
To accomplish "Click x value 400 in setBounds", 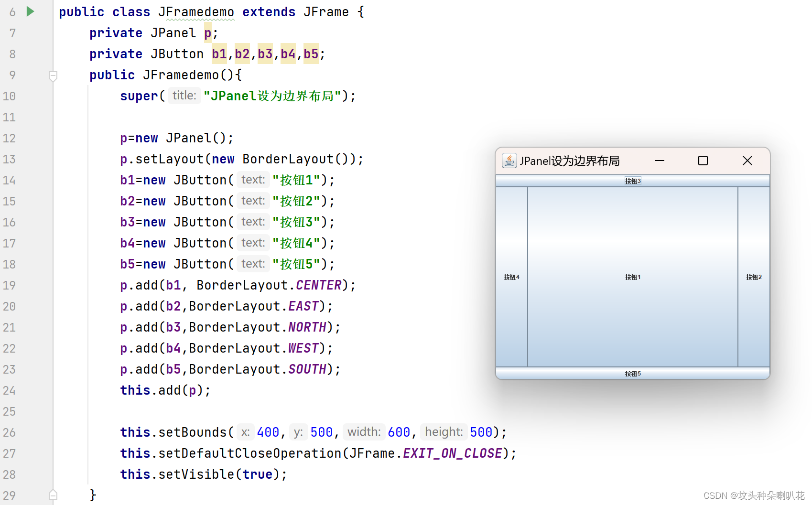I will point(268,432).
